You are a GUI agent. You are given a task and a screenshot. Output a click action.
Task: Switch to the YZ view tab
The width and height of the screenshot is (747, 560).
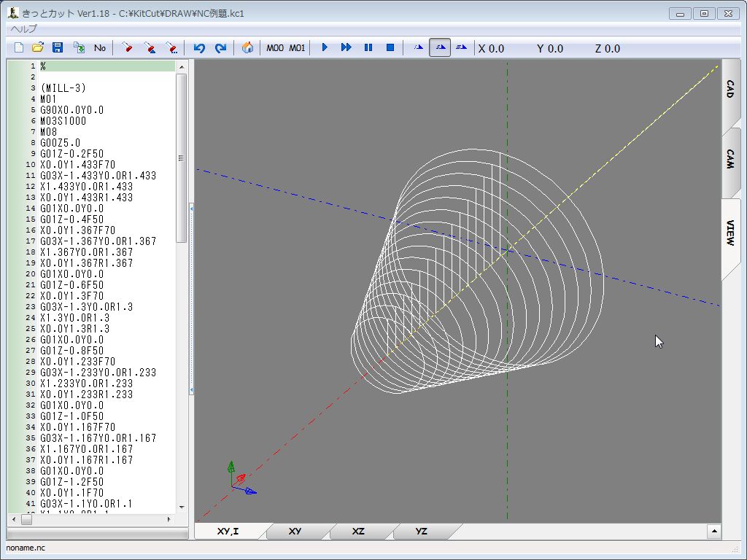tap(421, 532)
